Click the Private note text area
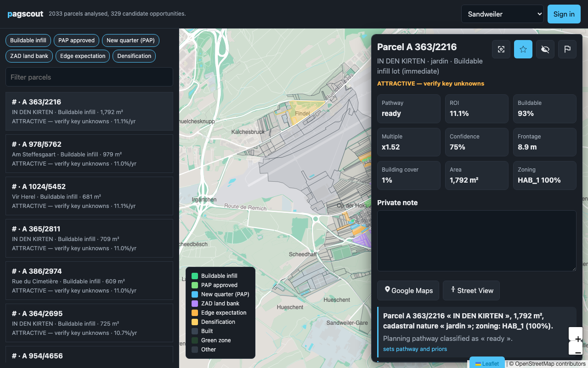 477,241
